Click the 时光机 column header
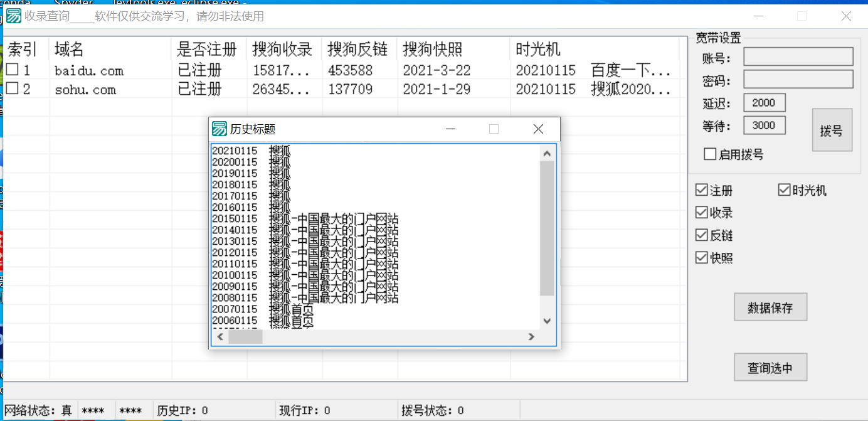 [595, 48]
